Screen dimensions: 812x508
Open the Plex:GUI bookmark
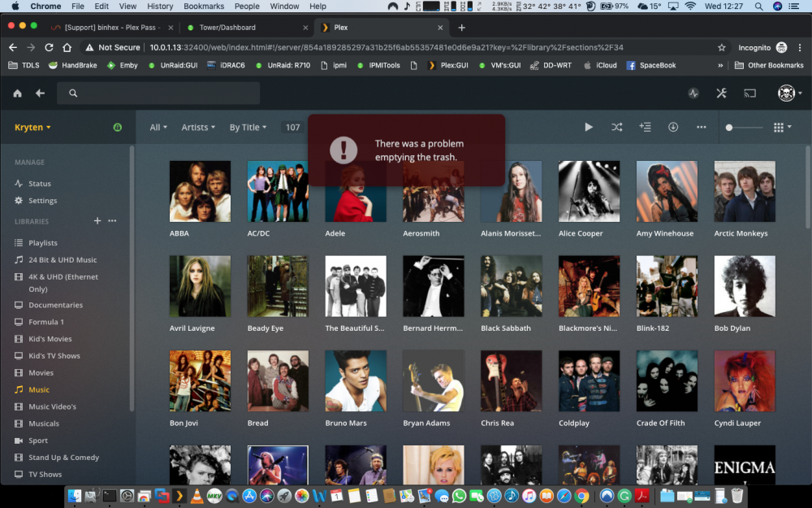(x=448, y=65)
